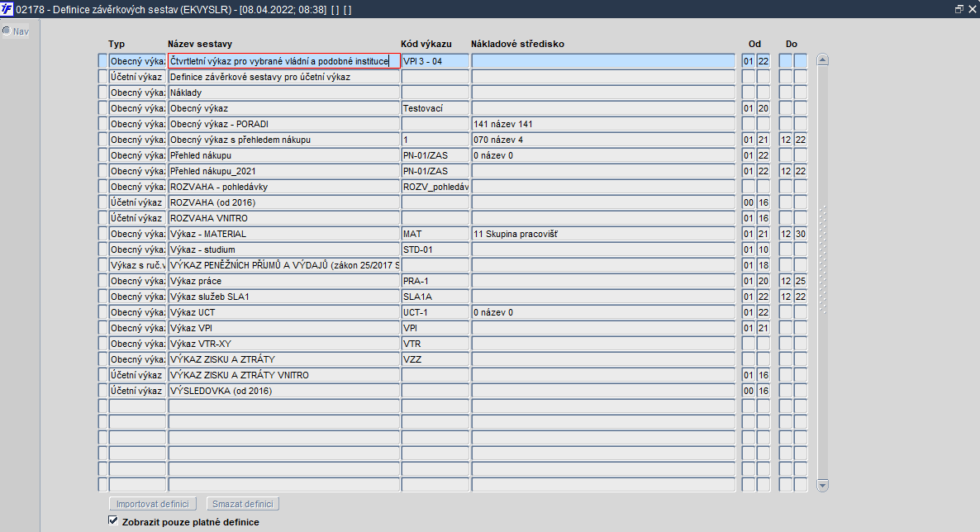Select the row marker for VÝSLEDOVKA (od 2016)
The width and height of the screenshot is (980, 532).
point(102,391)
